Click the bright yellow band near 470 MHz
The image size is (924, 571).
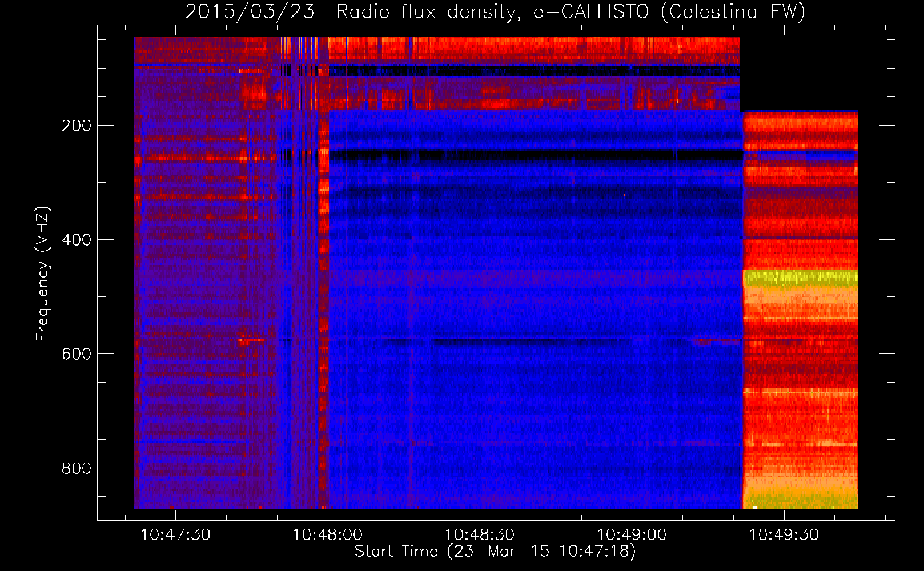(x=801, y=279)
